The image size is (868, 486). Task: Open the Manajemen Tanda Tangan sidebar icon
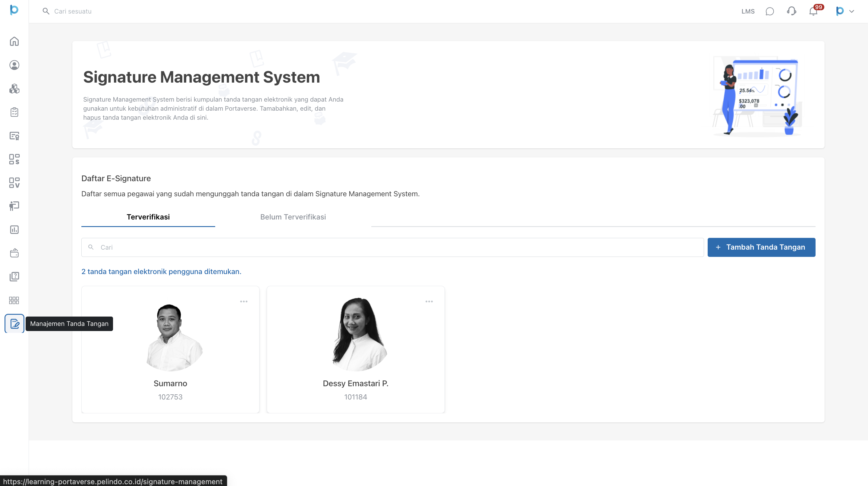[x=14, y=323]
